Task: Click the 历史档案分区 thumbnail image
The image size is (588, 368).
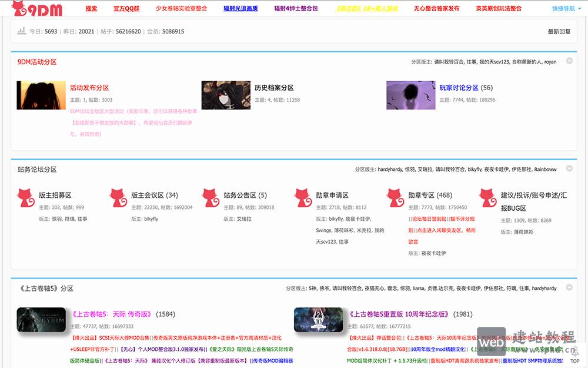Action: (226, 95)
